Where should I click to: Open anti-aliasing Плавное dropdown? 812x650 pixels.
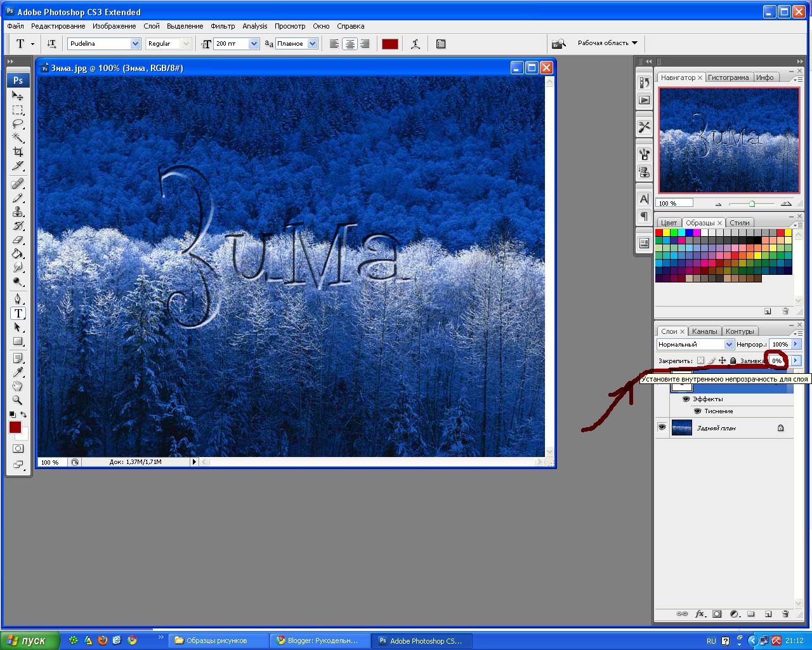pos(312,44)
